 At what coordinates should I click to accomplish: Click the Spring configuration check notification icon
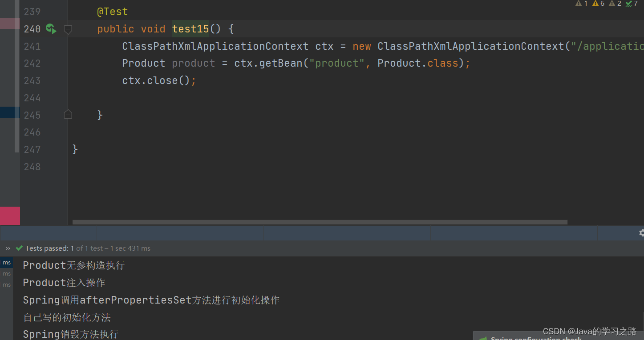click(482, 338)
